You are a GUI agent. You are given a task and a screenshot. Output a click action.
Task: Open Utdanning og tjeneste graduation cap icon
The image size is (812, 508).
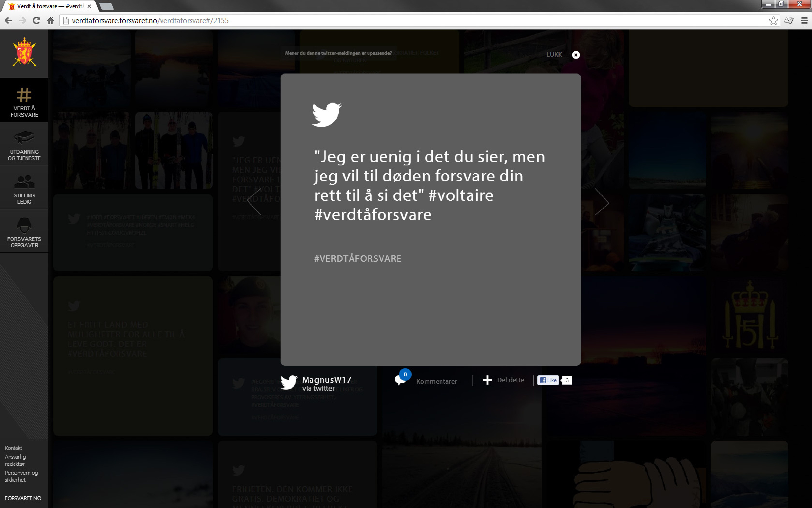coord(24,137)
